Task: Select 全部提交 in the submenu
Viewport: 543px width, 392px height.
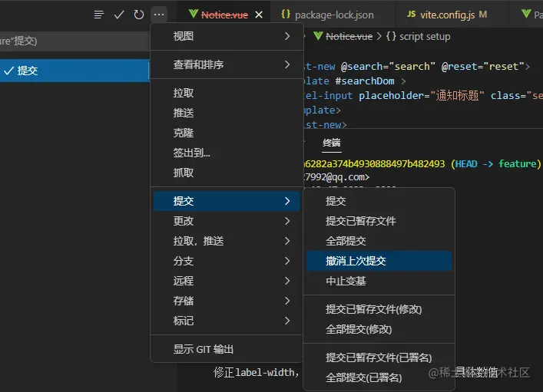Action: [379, 241]
